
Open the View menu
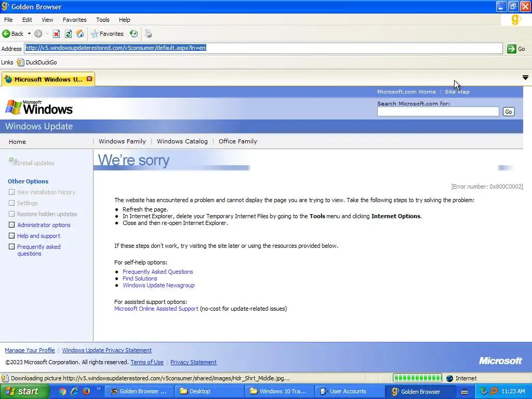47,20
